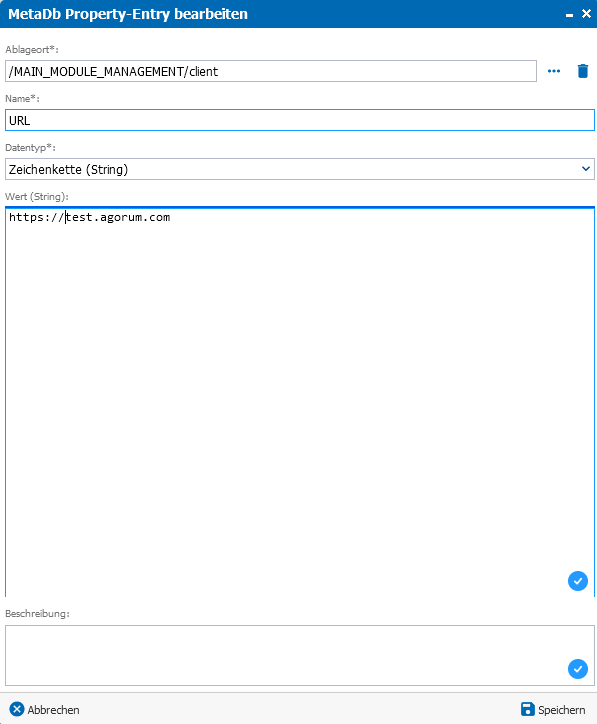Viewport: 597px width, 724px height.
Task: Click the Abbrechen circle-X icon
Action: (x=17, y=709)
